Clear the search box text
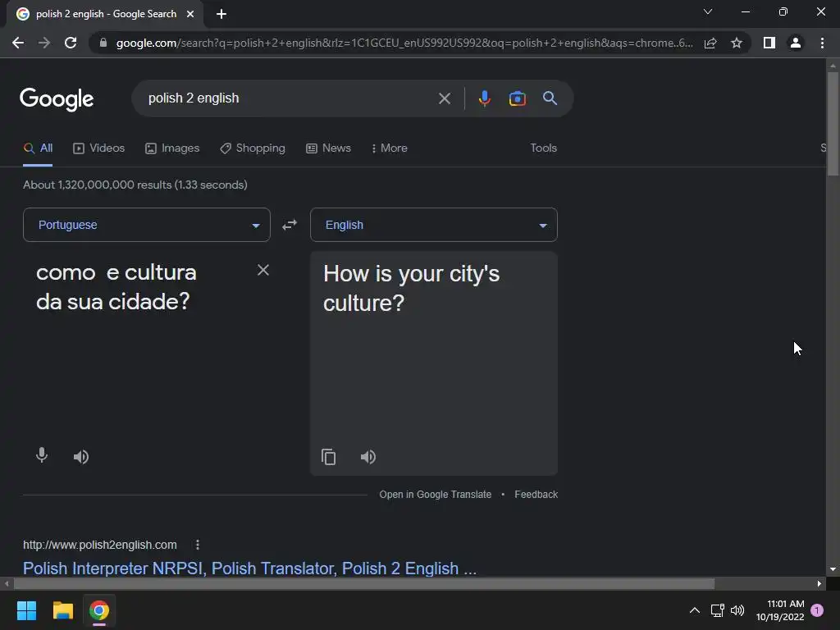Screen dimensions: 840x630 click(444, 98)
